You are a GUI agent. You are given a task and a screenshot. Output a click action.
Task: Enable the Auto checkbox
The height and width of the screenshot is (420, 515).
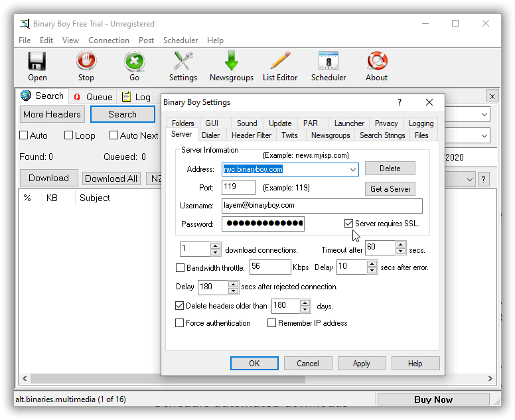click(x=24, y=135)
